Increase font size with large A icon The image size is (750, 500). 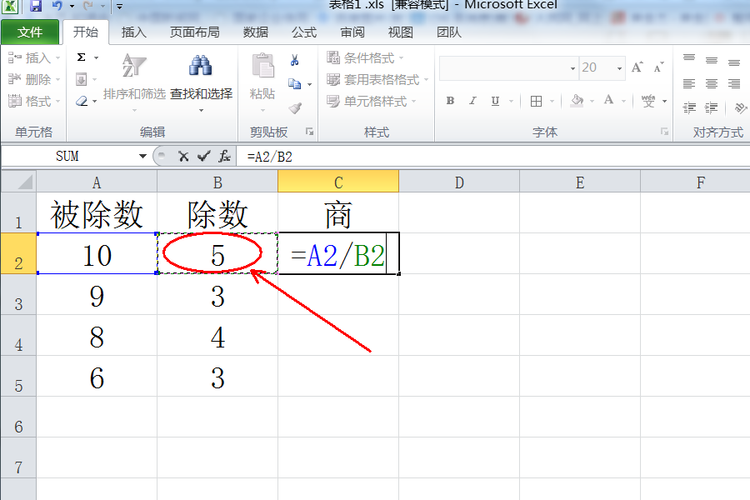tap(637, 67)
